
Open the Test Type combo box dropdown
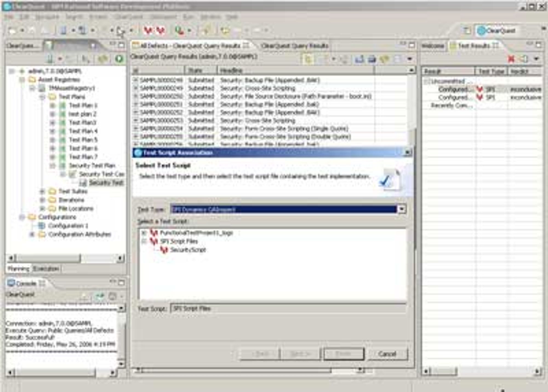401,209
